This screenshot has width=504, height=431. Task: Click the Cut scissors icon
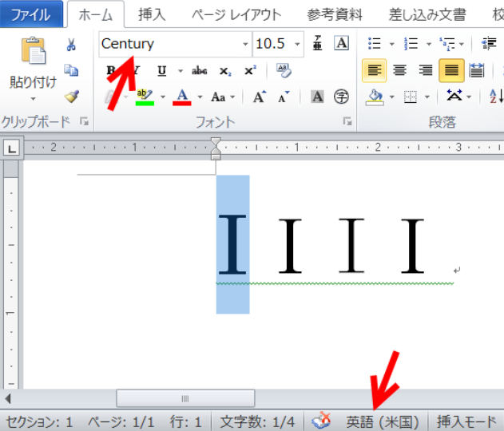coord(71,45)
